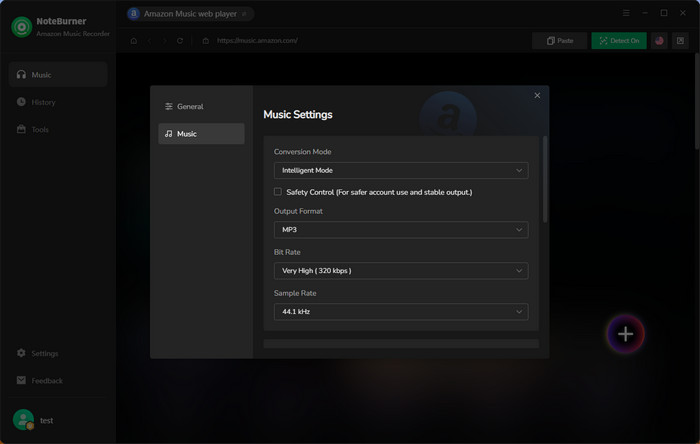Click the site home icon beside the URL
Screen dimensions: 700x444
pyautogui.click(x=205, y=41)
